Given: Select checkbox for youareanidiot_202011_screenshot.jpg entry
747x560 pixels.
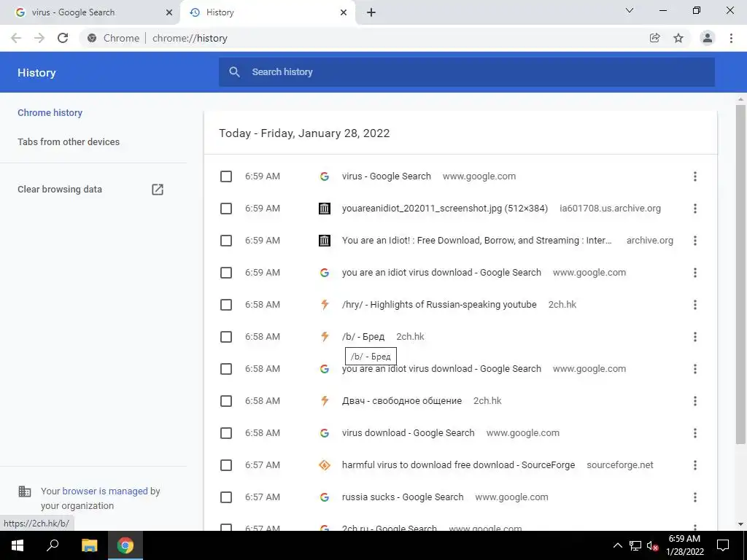Looking at the screenshot, I should point(226,209).
